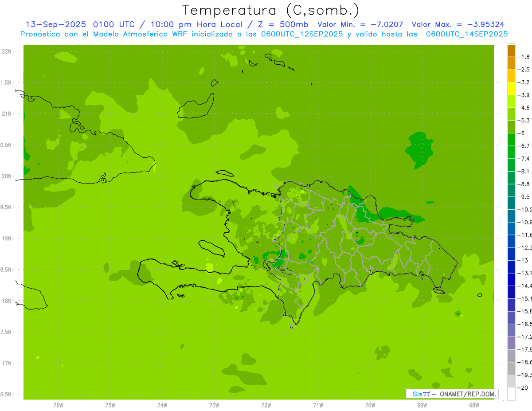Image resolution: width=532 pixels, height=411 pixels.
Task: Click the 22N latitude label
Action: click(x=7, y=51)
